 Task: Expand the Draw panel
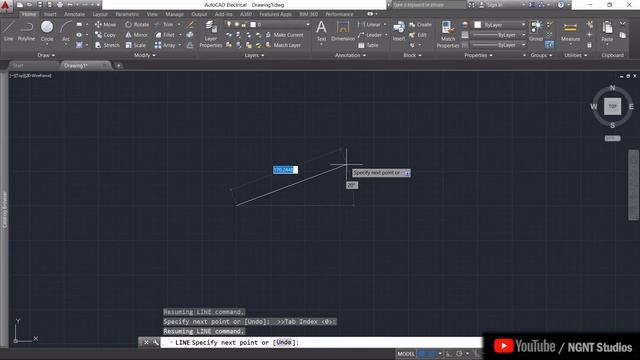click(x=46, y=55)
